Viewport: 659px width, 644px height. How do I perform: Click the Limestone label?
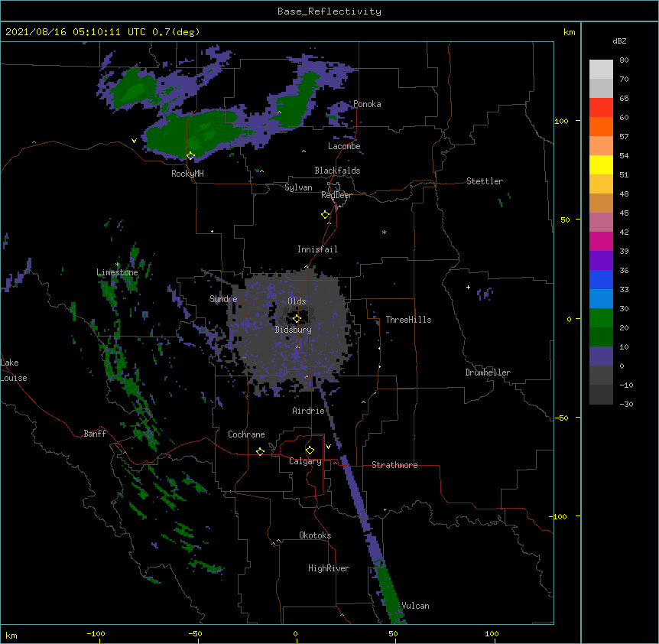117,272
